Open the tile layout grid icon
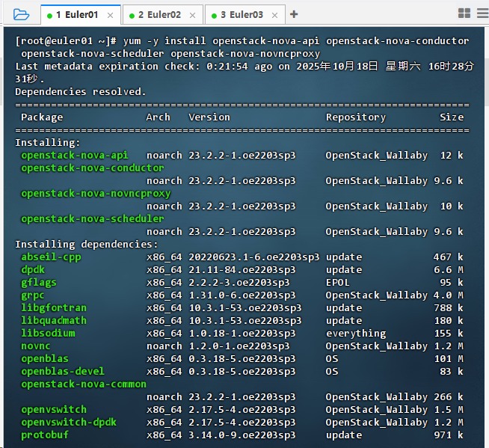The height and width of the screenshot is (448, 489). [464, 13]
